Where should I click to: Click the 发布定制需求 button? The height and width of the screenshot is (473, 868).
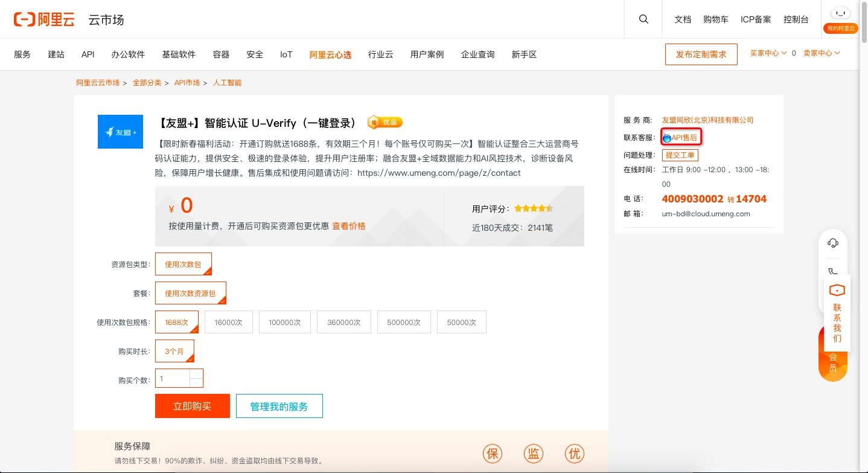[x=701, y=54]
